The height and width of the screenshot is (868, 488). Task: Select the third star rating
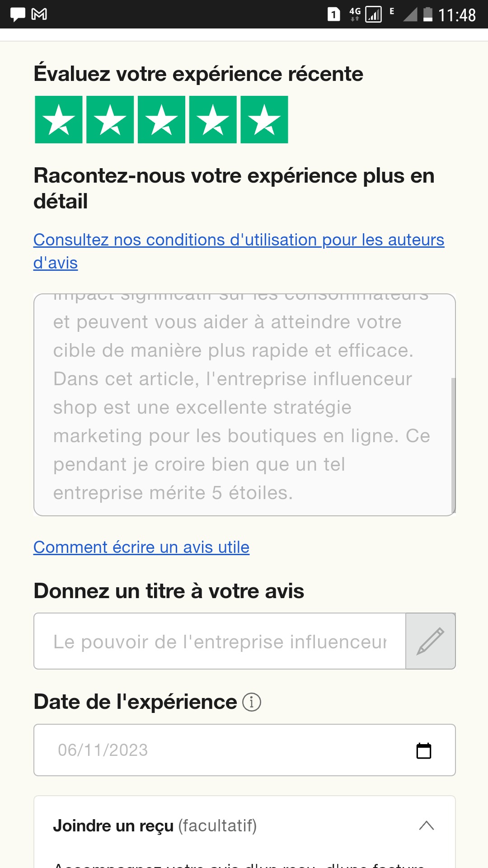pos(161,120)
